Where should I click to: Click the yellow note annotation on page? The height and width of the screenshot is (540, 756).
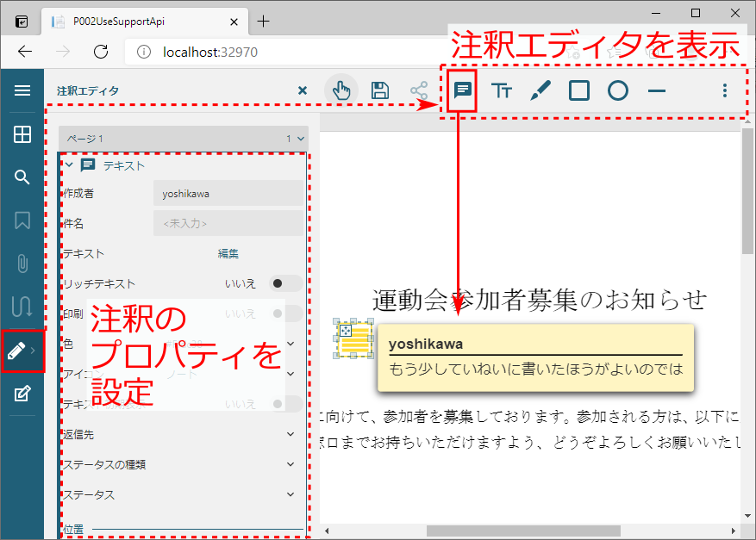tap(354, 338)
